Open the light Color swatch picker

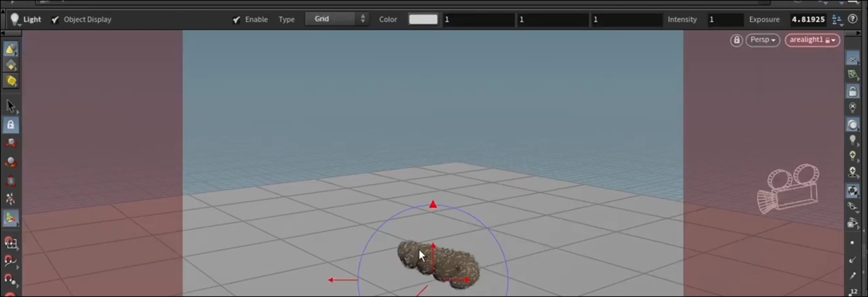423,20
